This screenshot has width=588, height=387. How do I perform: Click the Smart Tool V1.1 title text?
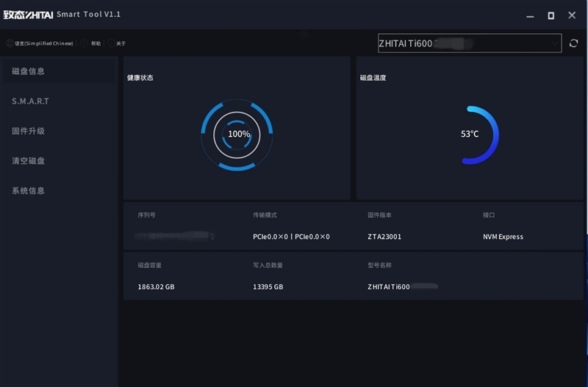pos(88,14)
